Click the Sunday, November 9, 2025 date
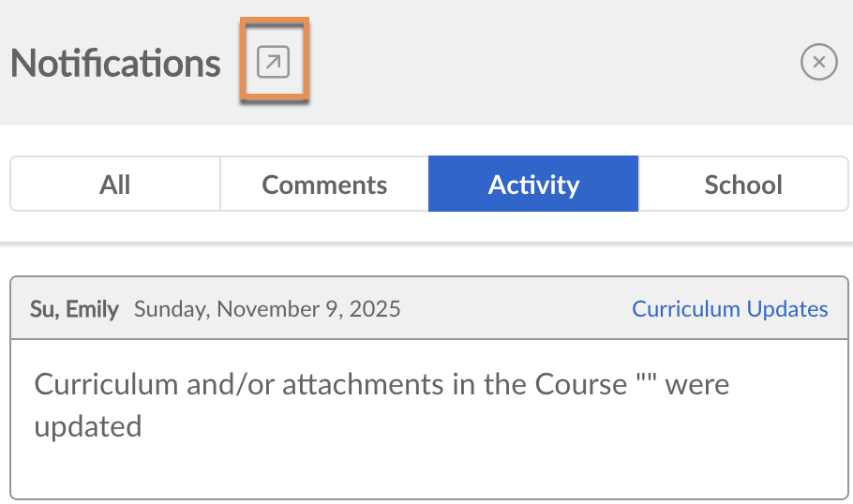Viewport: 853px width, 504px height. [x=267, y=309]
